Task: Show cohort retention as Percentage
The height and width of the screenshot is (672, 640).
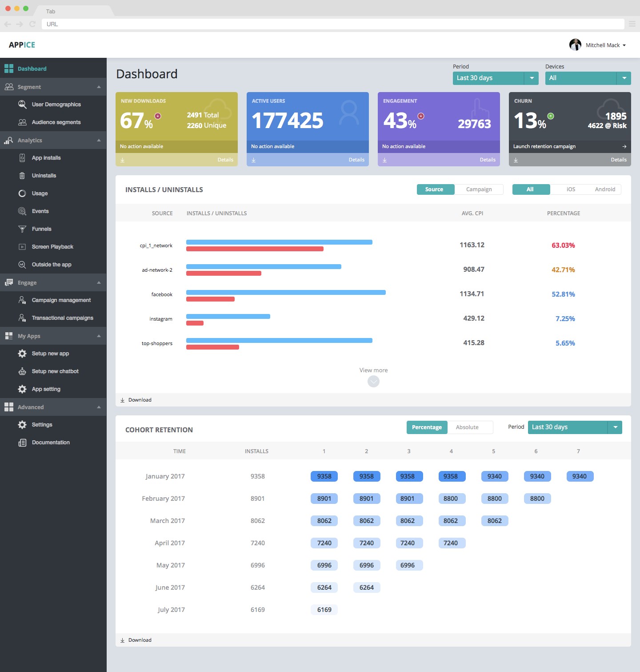Action: click(427, 427)
